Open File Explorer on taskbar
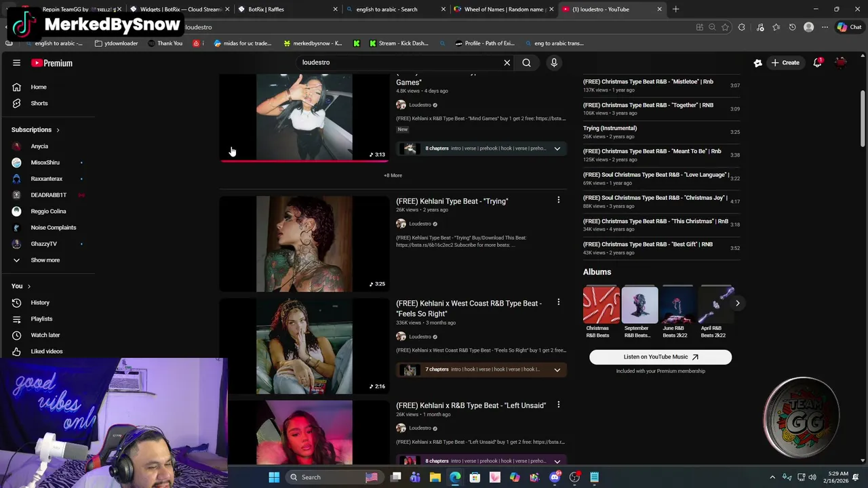This screenshot has height=488, width=868. [x=435, y=477]
